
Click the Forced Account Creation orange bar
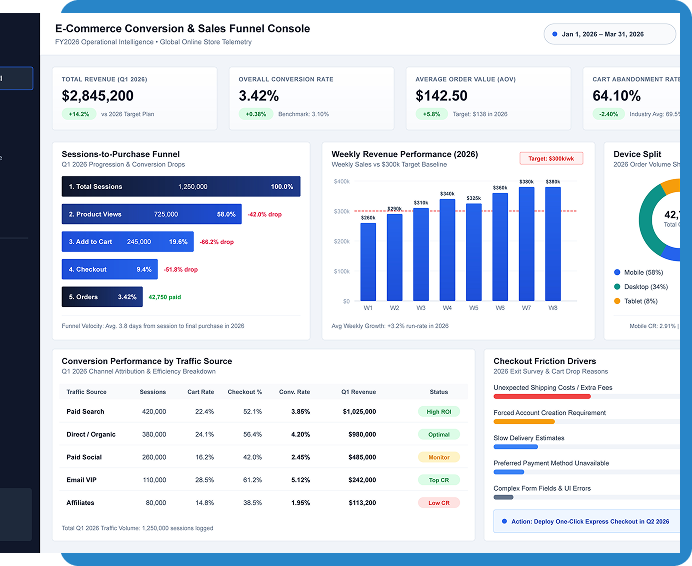click(524, 422)
